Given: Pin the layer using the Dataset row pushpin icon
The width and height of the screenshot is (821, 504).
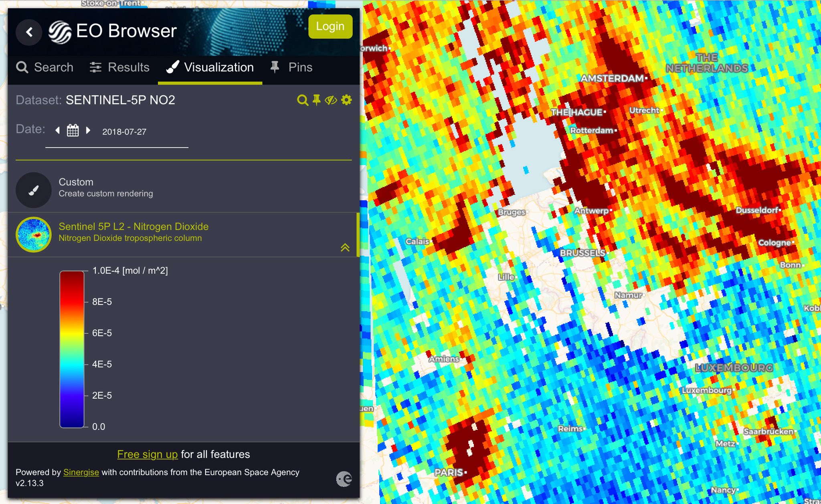Looking at the screenshot, I should pyautogui.click(x=317, y=100).
